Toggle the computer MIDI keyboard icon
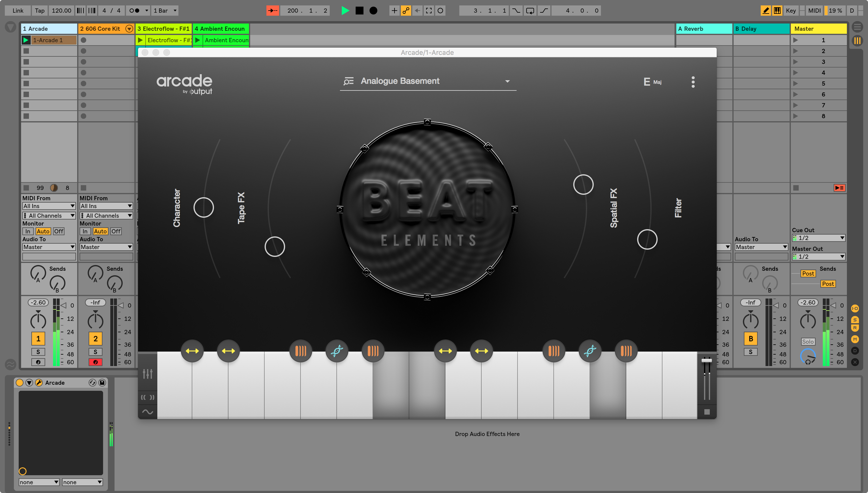This screenshot has width=868, height=493. coord(777,11)
